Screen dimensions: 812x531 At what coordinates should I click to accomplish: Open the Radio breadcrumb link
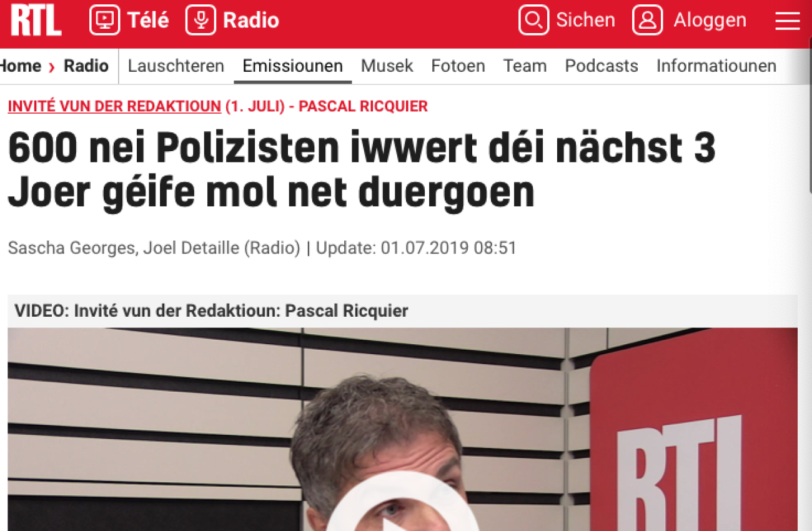click(86, 66)
